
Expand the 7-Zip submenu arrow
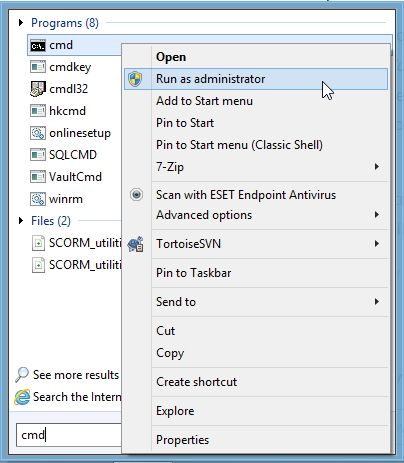click(377, 166)
